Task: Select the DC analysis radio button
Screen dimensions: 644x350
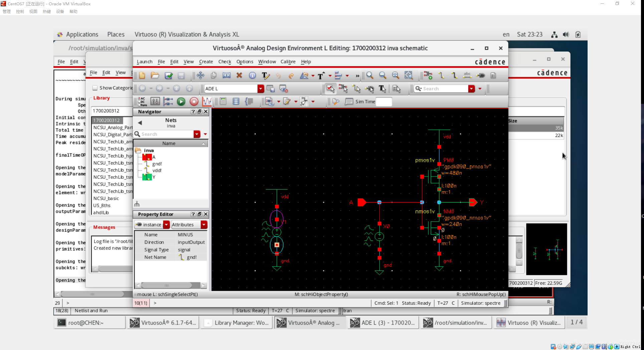Action: (139, 102)
